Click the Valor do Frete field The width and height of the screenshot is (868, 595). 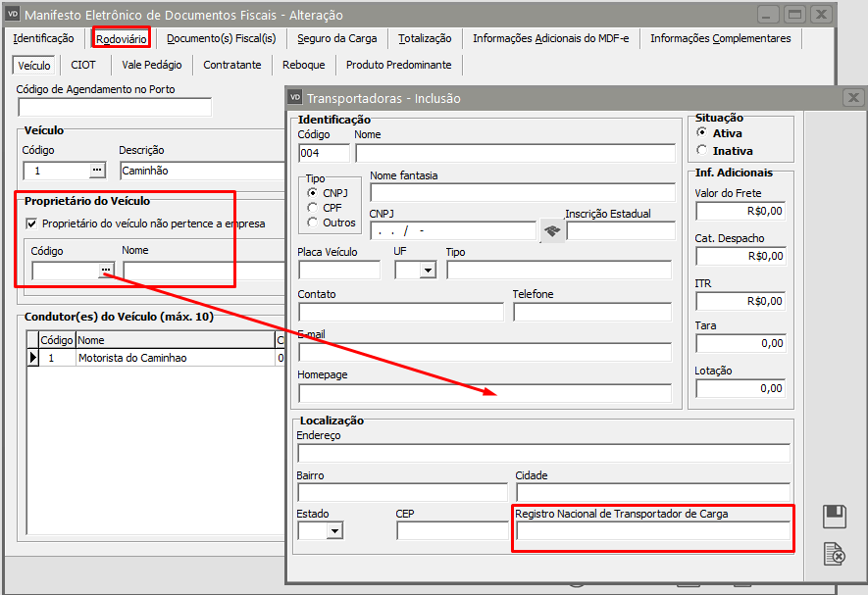click(740, 210)
